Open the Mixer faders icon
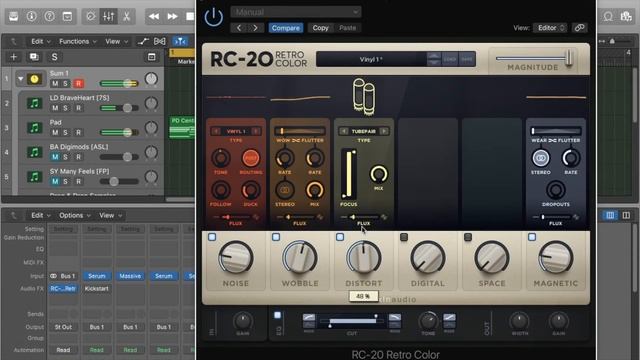Image resolution: width=640 pixels, height=360 pixels. pos(109,16)
